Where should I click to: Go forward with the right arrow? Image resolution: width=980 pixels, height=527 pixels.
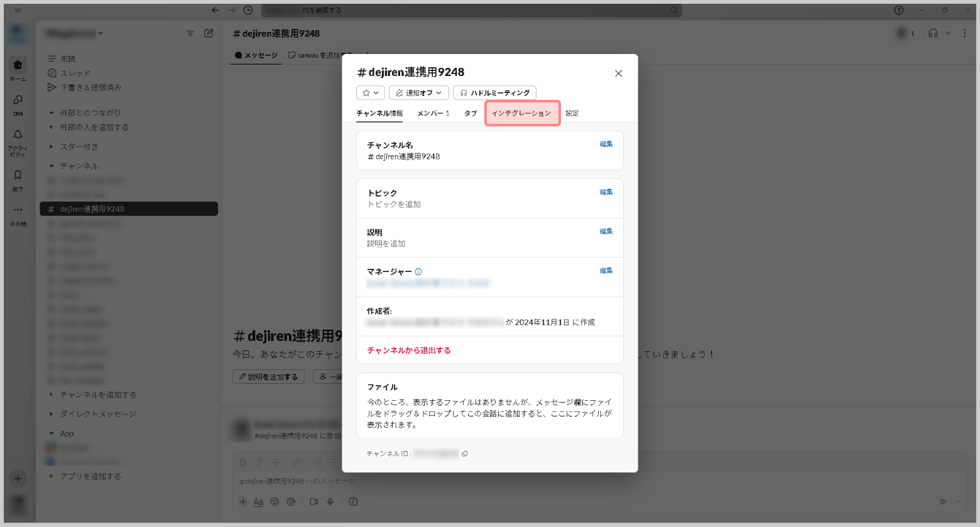(x=231, y=10)
